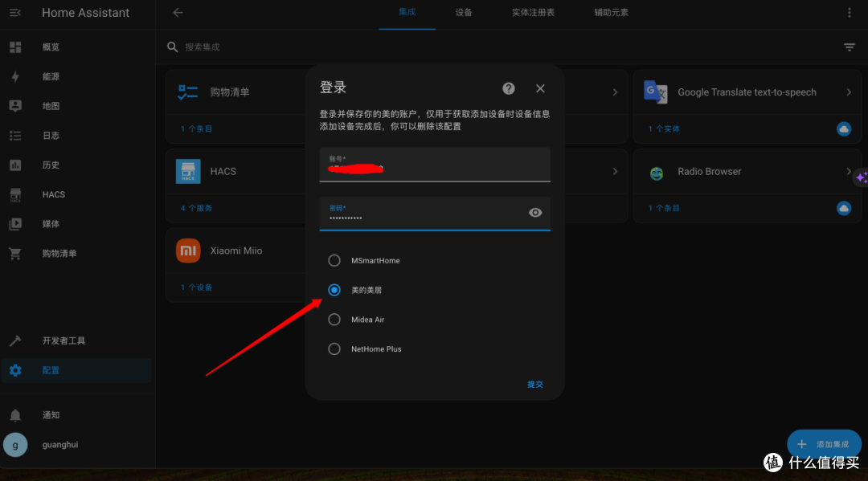Open the 配置 settings gear icon

pos(15,370)
